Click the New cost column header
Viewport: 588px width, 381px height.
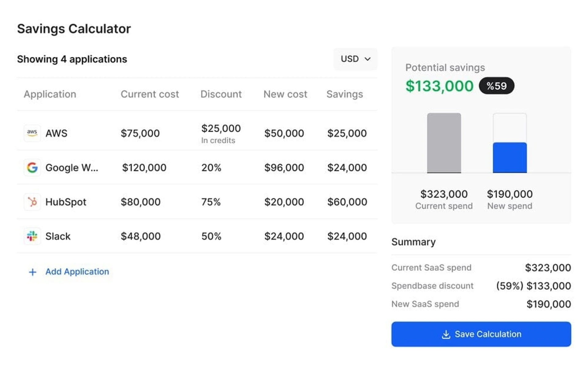(x=285, y=94)
